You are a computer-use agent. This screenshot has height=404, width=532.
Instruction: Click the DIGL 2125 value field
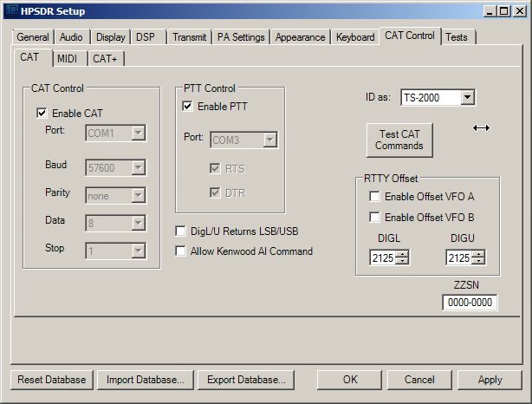click(383, 257)
